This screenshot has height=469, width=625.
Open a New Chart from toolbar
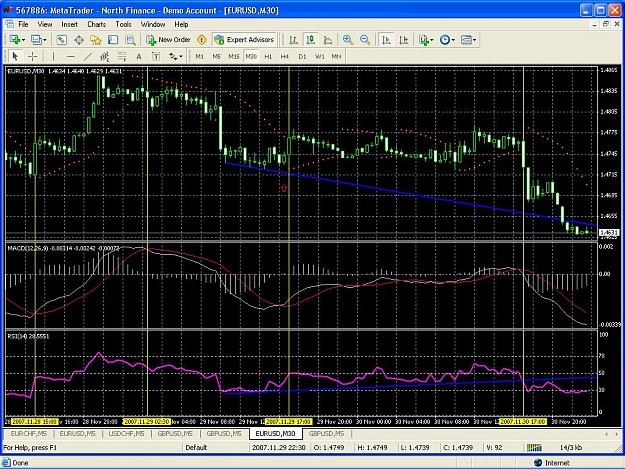click(x=14, y=39)
